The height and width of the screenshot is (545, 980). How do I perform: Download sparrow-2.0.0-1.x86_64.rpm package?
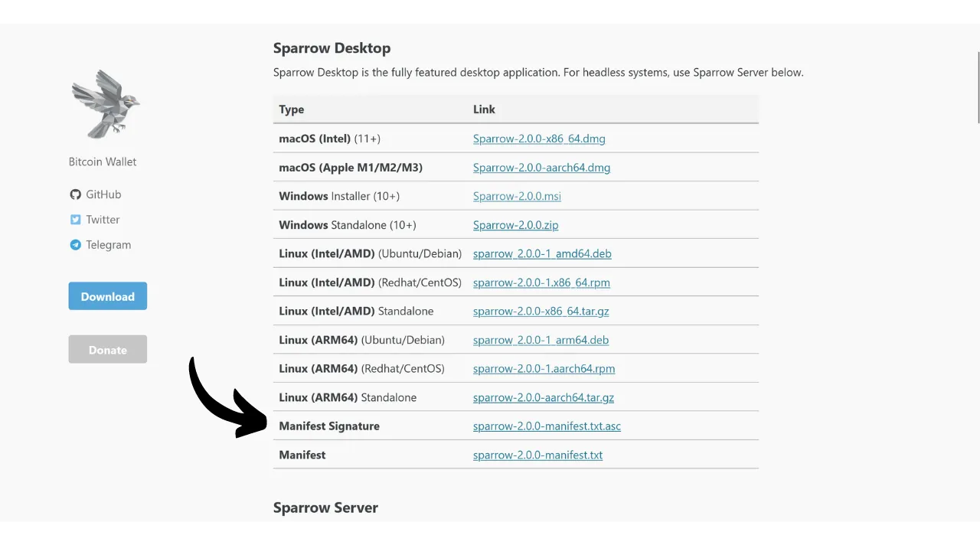point(541,282)
